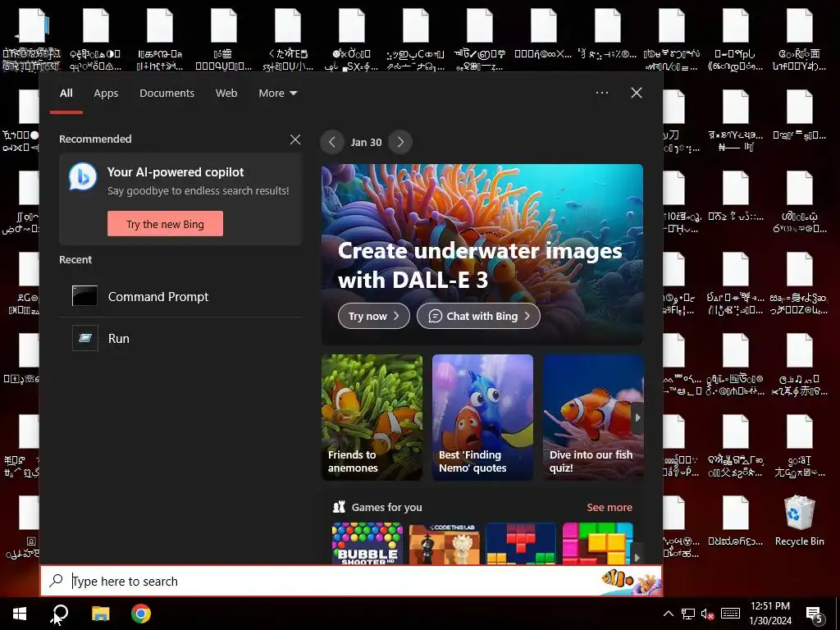Click the Chat with Bing button

click(478, 316)
